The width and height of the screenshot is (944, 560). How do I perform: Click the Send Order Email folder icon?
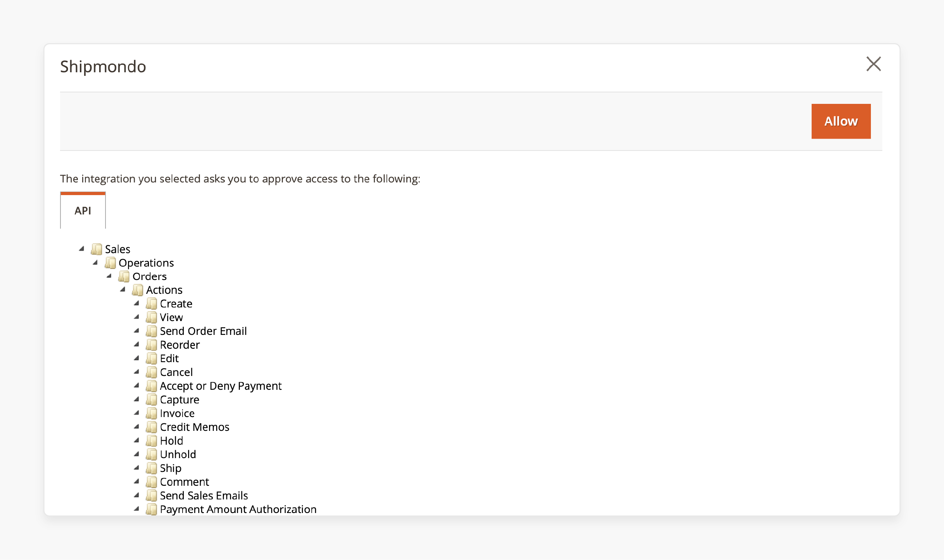tap(151, 331)
